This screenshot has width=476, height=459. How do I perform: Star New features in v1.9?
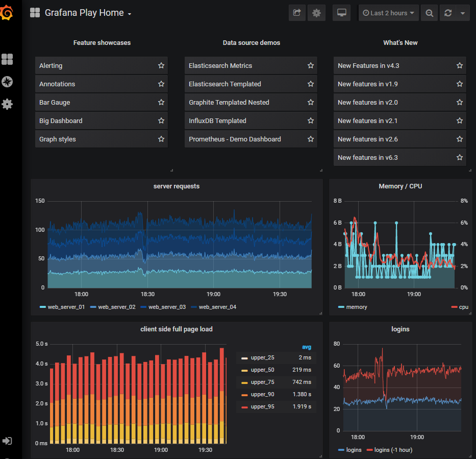tap(460, 84)
